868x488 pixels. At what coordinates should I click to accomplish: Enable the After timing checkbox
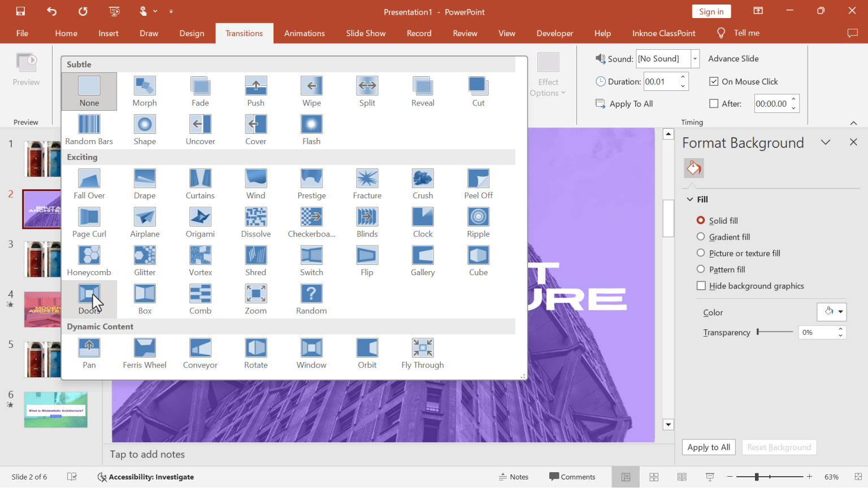click(714, 103)
